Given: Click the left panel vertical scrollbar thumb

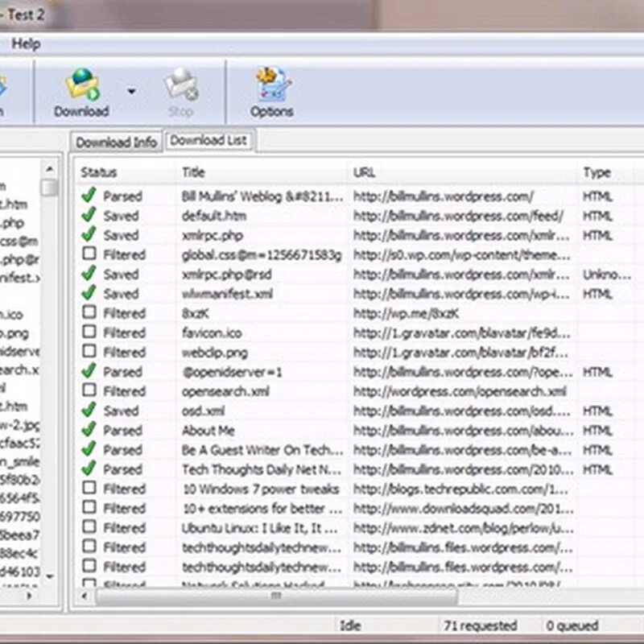Looking at the screenshot, I should (50, 188).
